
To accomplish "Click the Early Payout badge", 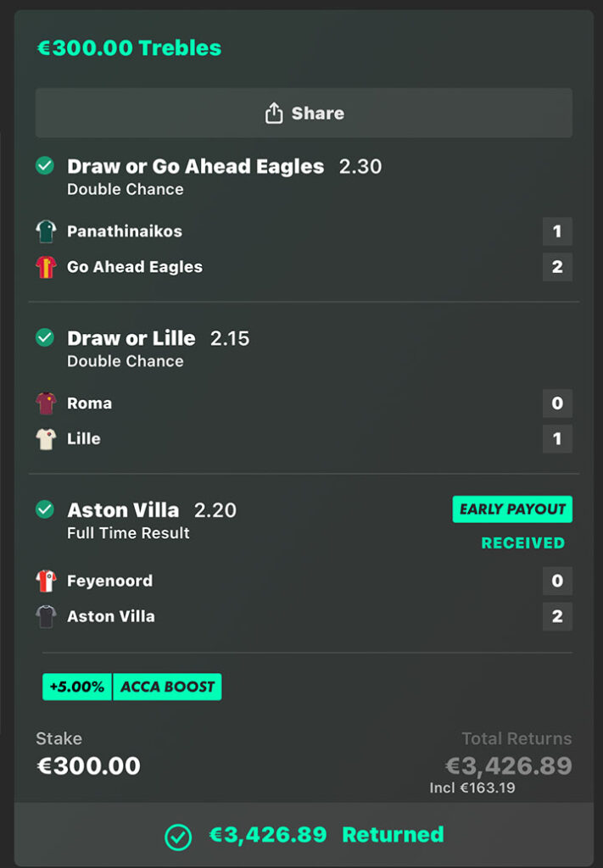I will [x=512, y=509].
